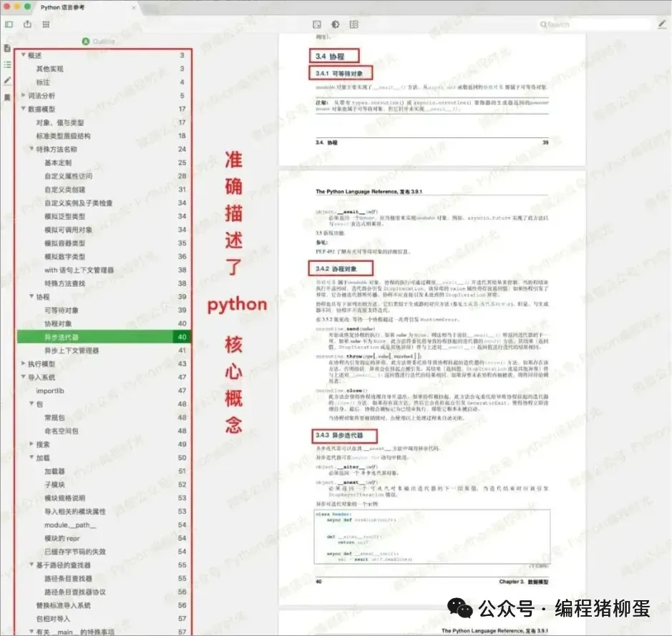Click the green Outline badge icon
This screenshot has width=672, height=636.
(86, 41)
